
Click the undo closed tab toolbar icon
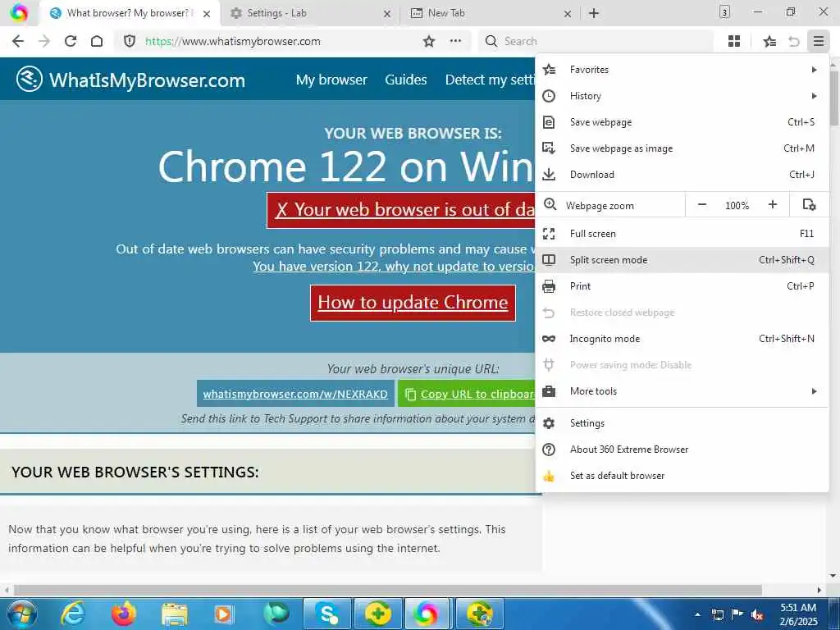tap(794, 41)
